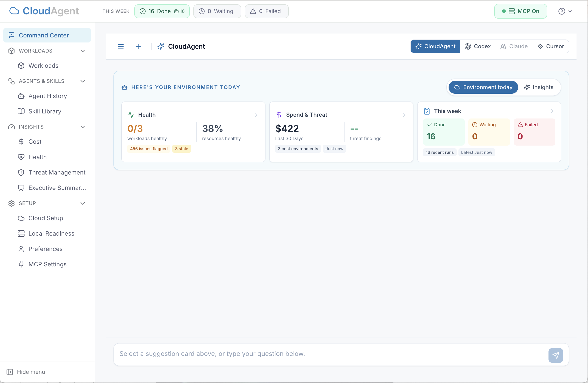Click the Skill Library book icon
Viewport: 588px width, 383px height.
coord(21,111)
